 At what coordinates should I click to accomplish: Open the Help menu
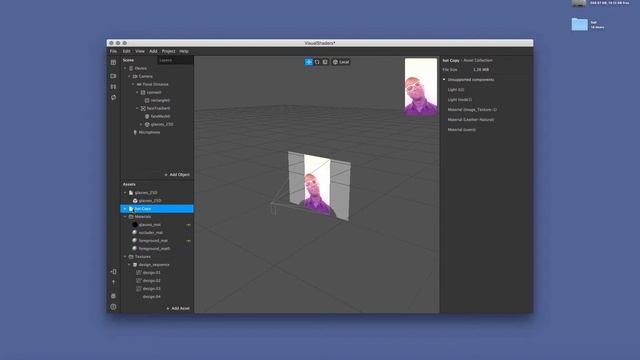point(184,51)
